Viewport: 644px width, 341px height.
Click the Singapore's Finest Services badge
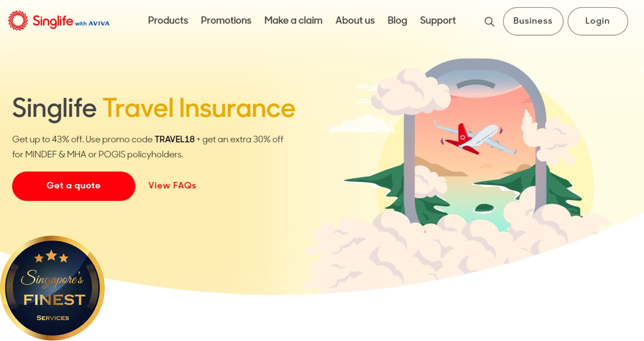click(53, 288)
